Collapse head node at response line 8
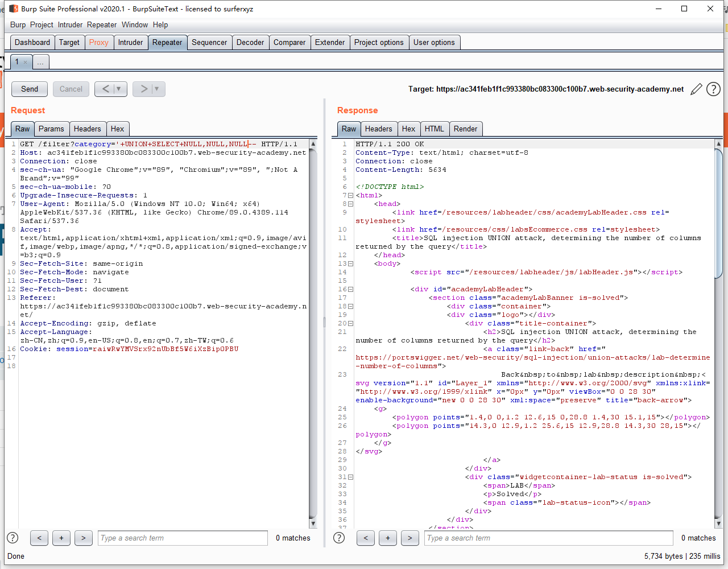 coord(351,204)
